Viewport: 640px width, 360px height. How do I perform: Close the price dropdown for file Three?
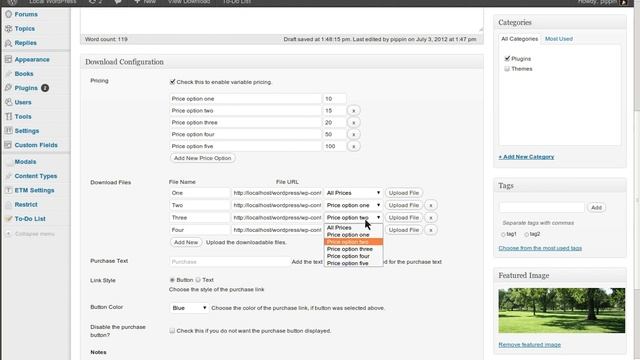[353, 218]
